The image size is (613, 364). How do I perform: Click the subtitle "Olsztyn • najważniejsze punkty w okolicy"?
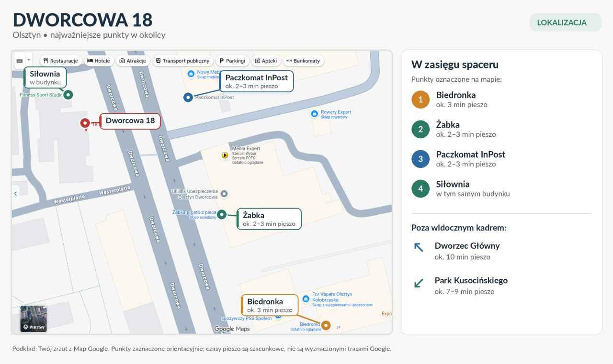(x=89, y=35)
